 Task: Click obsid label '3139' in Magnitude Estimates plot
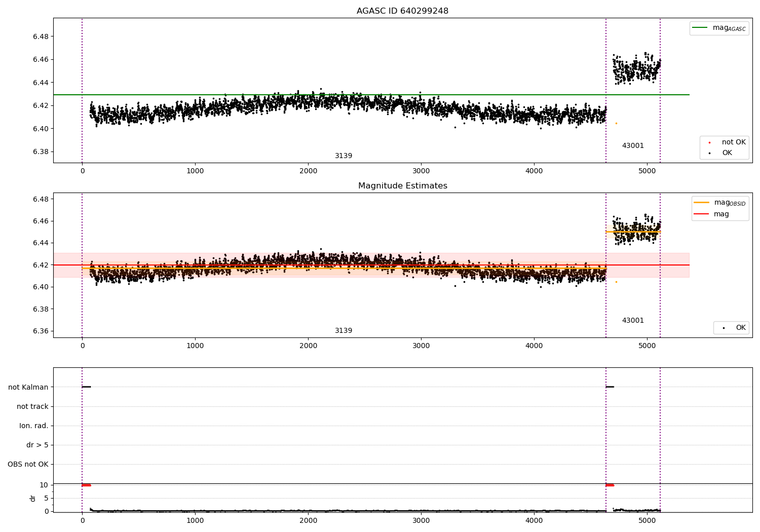tap(344, 331)
